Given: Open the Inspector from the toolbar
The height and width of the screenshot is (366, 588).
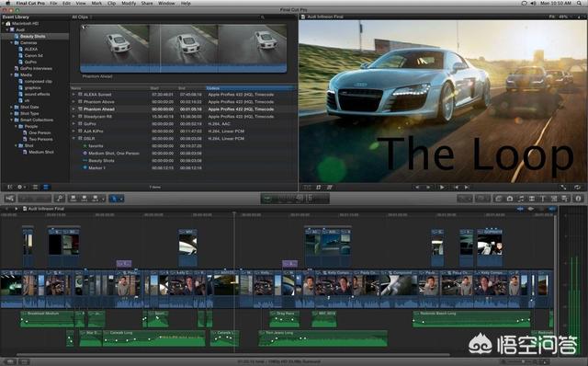Looking at the screenshot, I should click(x=578, y=199).
